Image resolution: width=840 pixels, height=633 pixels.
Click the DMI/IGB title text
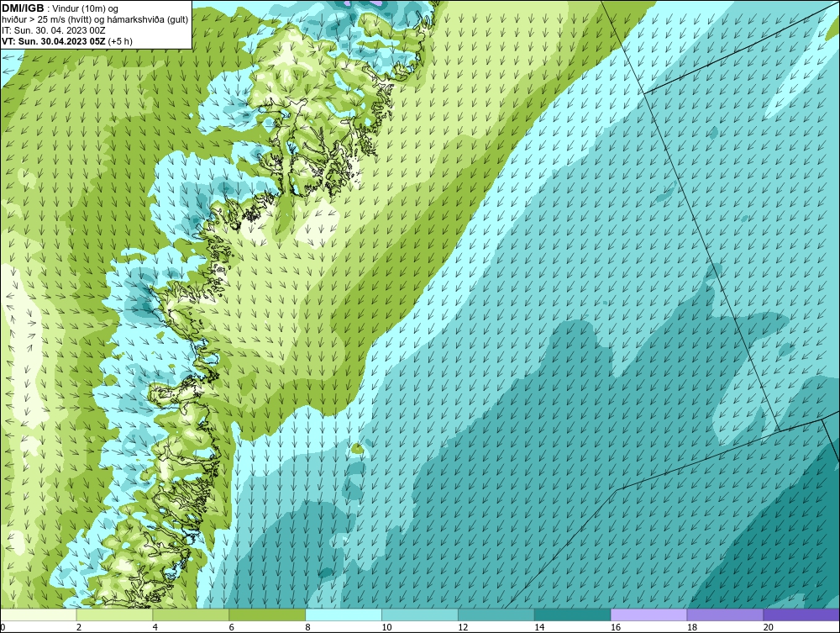(x=23, y=8)
